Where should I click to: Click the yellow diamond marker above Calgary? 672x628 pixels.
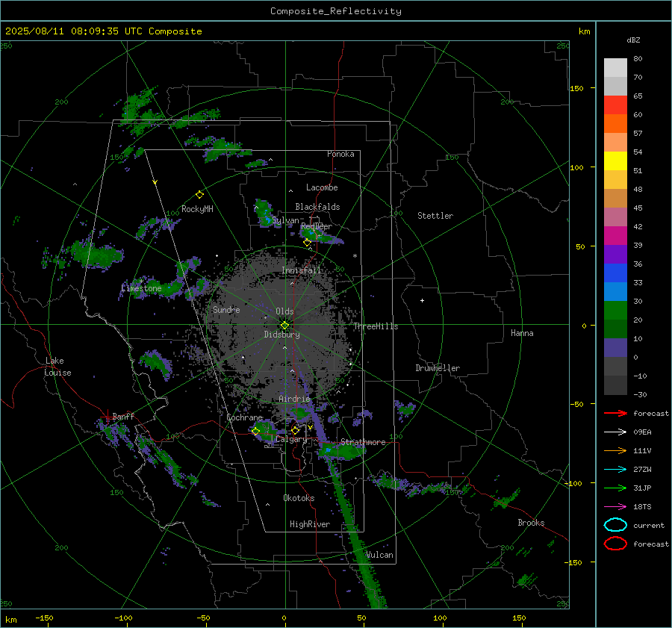pyautogui.click(x=295, y=430)
